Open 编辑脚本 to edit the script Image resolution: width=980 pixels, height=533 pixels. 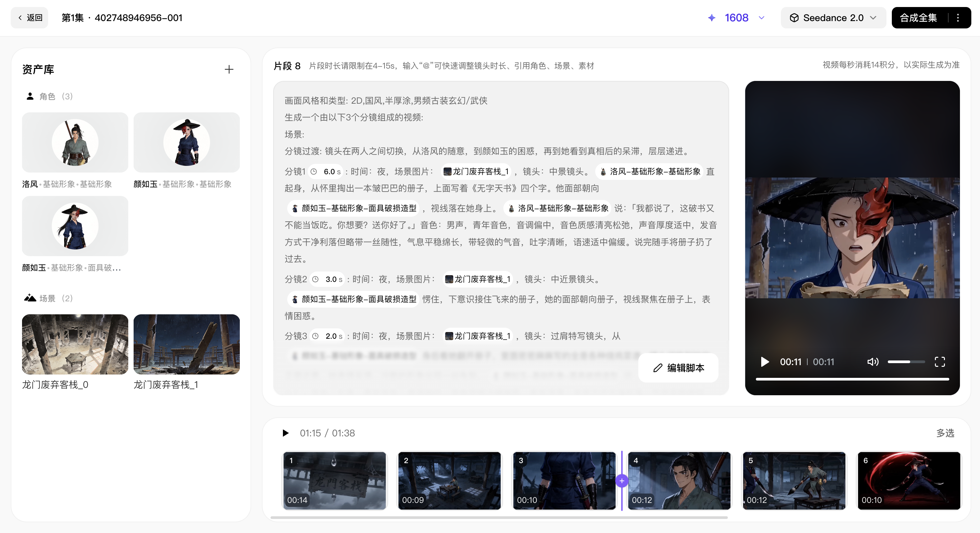point(678,368)
